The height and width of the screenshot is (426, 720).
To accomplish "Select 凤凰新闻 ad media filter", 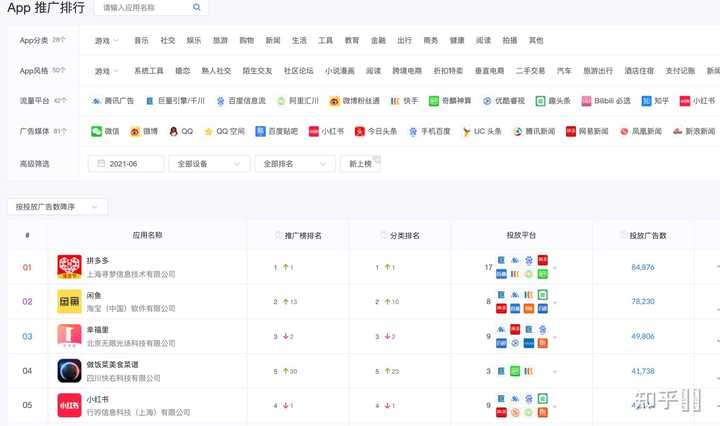I will 641,131.
